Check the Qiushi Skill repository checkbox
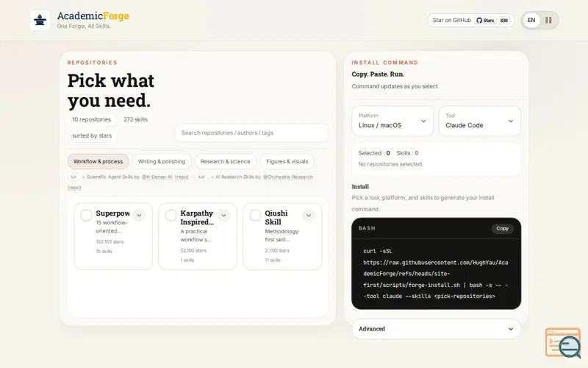 (x=255, y=215)
